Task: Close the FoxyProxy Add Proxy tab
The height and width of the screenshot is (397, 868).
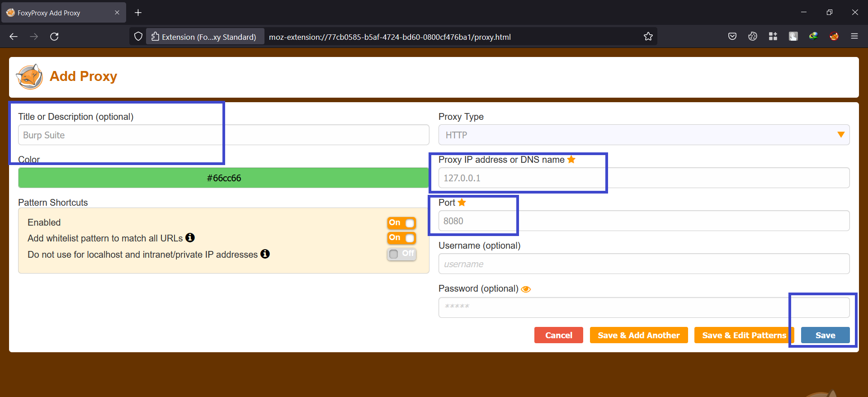Action: click(x=117, y=13)
